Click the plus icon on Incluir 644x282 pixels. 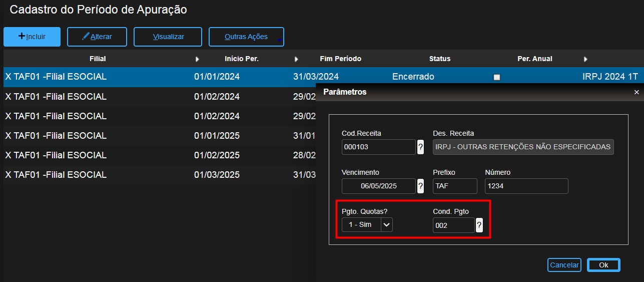tap(22, 36)
